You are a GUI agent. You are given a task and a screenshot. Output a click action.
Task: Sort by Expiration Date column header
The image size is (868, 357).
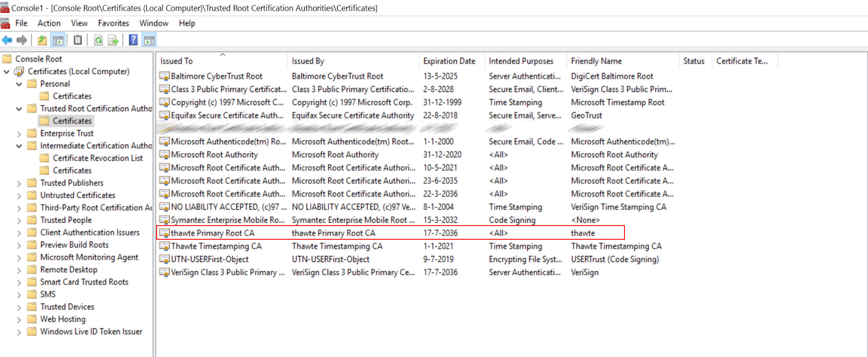452,61
